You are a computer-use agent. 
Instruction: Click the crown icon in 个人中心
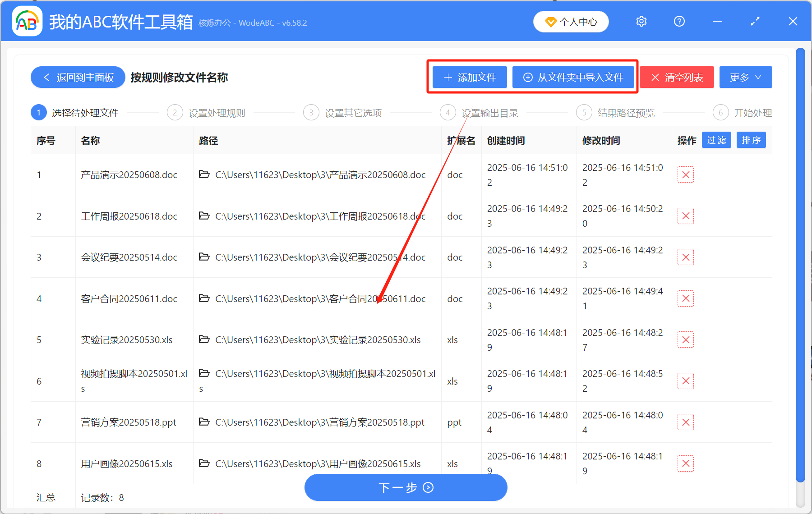[x=550, y=22]
